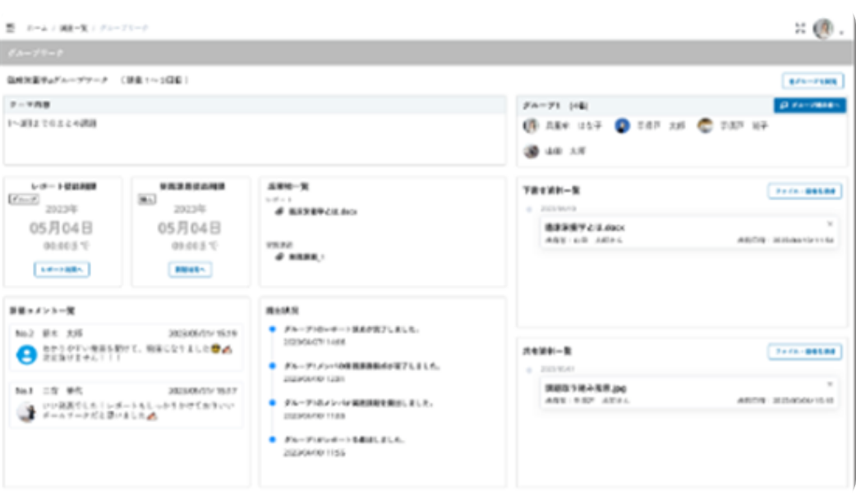Screen dimensions: 856x504
Task: Select the third group member's avatar
Action: click(705, 126)
